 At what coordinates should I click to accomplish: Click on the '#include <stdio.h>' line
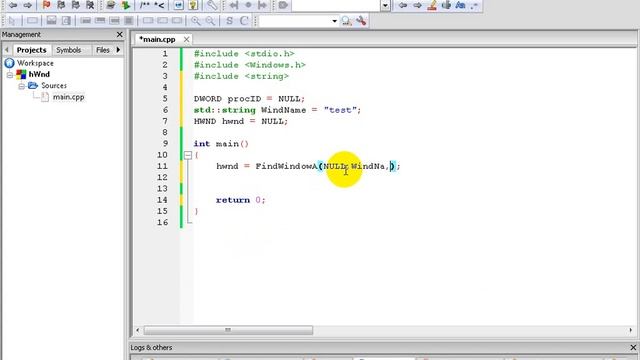point(244,53)
